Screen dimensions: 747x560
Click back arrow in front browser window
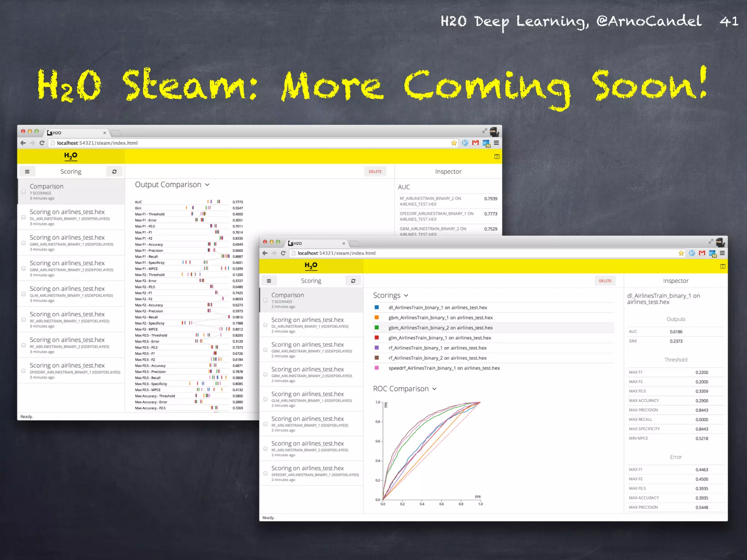[265, 253]
